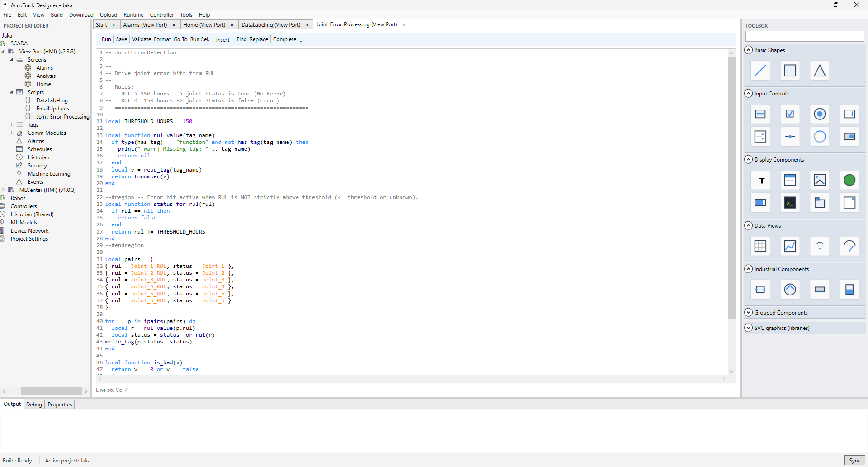Add a numeric spinner control from toolbox
Screen dimensions: 868x467
pyautogui.click(x=760, y=137)
